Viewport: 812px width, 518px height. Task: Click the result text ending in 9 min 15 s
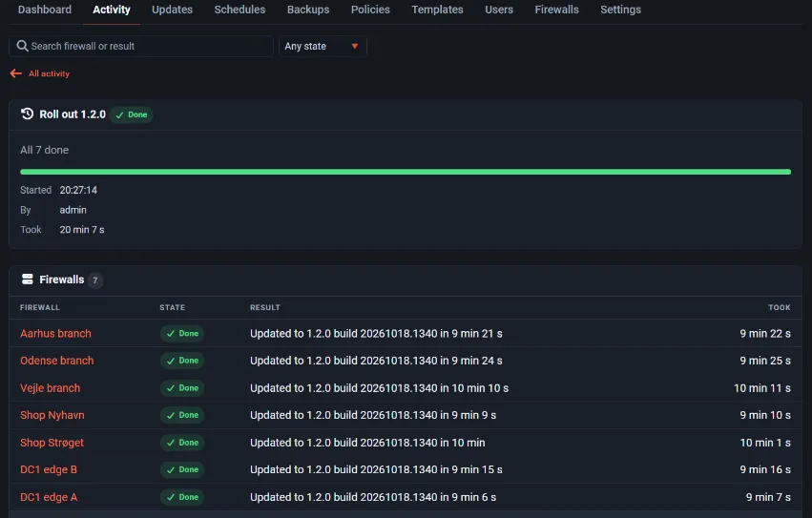click(x=376, y=469)
